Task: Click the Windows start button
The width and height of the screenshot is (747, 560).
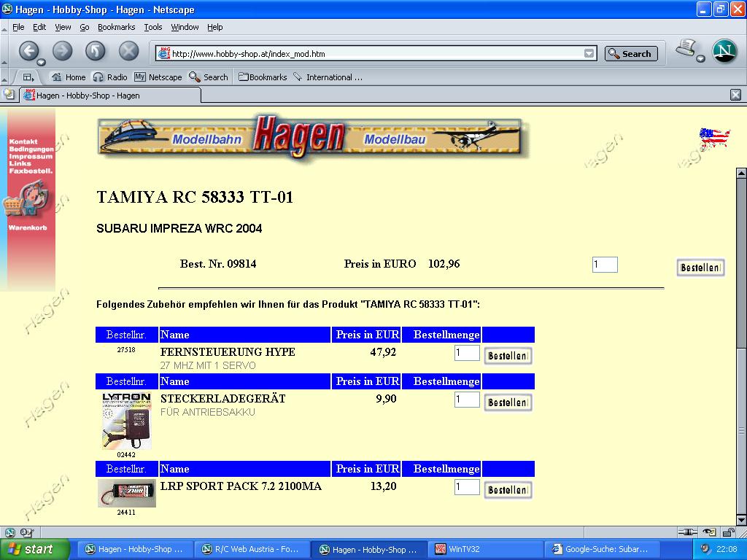Action: click(x=34, y=549)
